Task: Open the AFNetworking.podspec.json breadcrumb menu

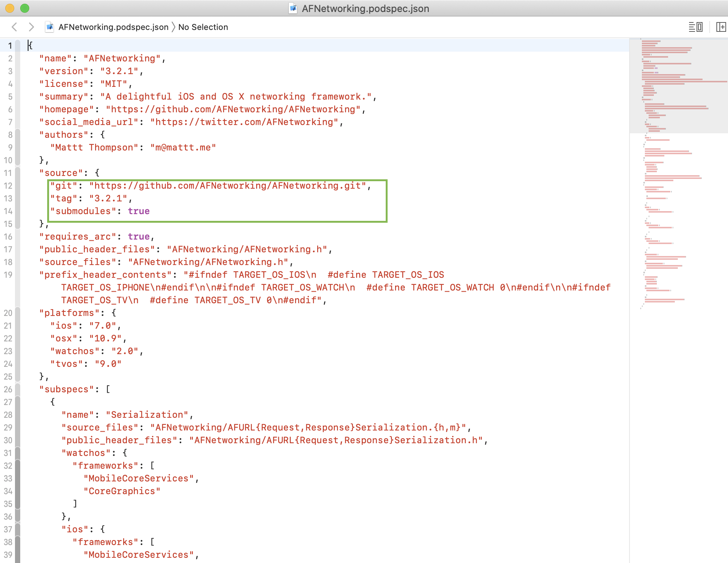Action: click(x=113, y=27)
